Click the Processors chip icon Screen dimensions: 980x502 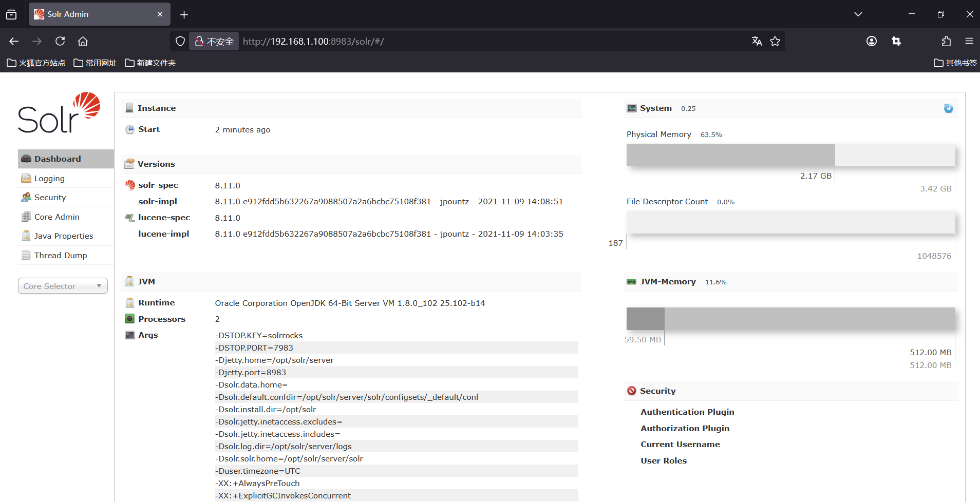pos(130,319)
